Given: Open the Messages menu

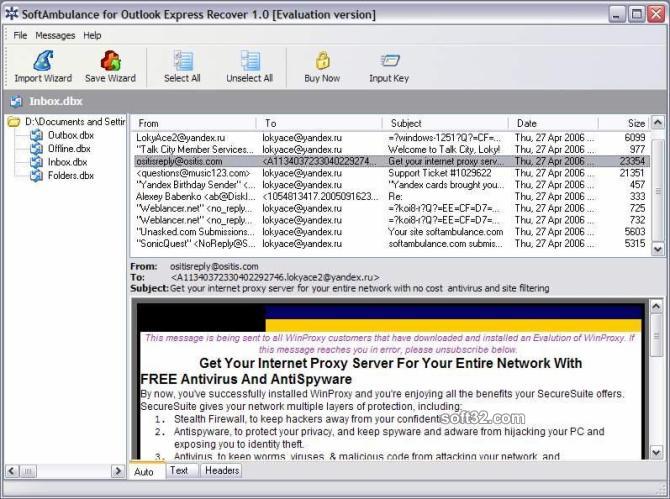Looking at the screenshot, I should pos(55,35).
